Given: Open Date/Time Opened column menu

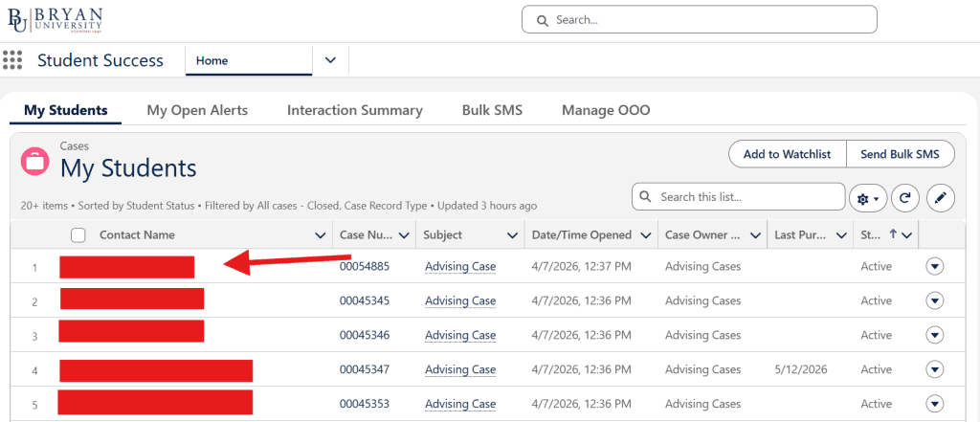Looking at the screenshot, I should (644, 235).
